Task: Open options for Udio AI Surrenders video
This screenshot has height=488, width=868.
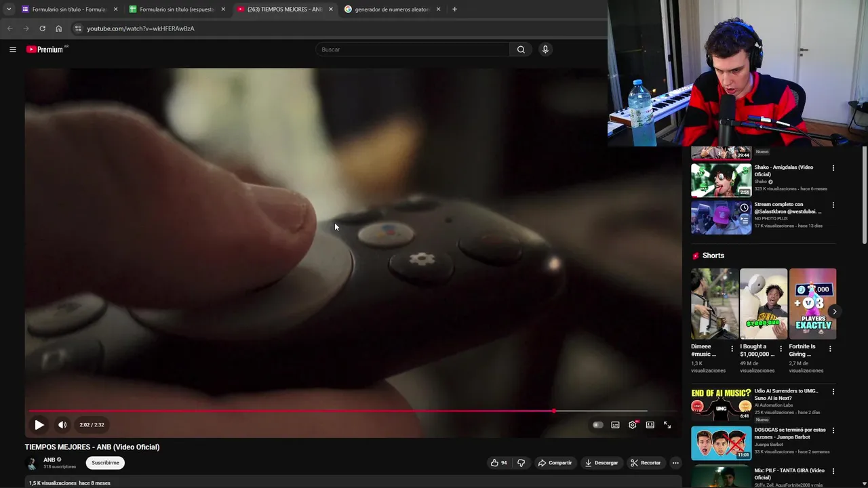Action: pyautogui.click(x=833, y=392)
